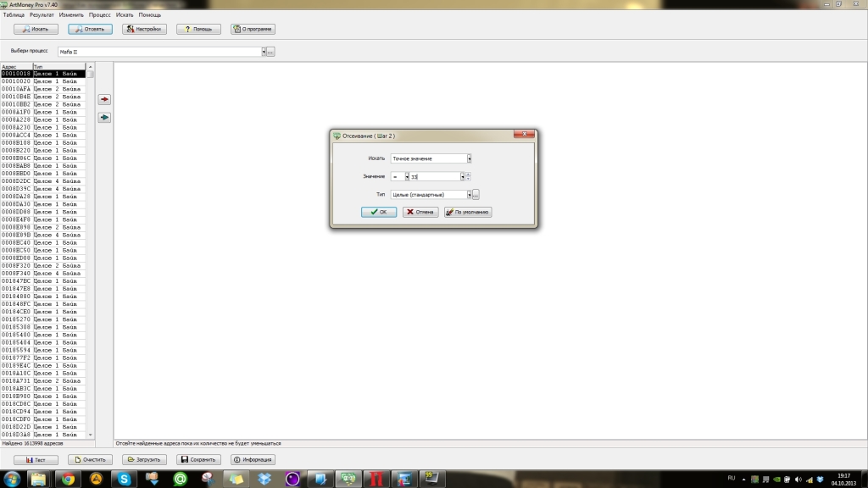
Task: Select address row 0008F340
Action: (x=43, y=274)
